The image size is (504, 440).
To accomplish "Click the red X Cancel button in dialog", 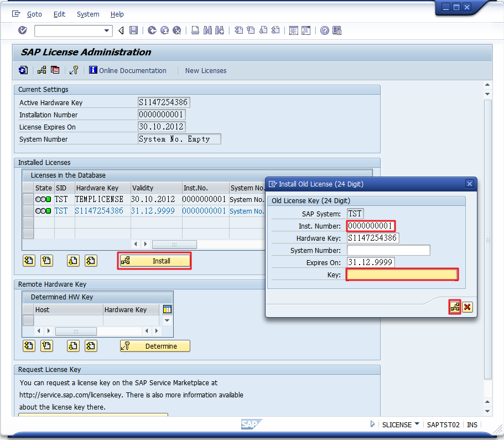I will [x=467, y=307].
